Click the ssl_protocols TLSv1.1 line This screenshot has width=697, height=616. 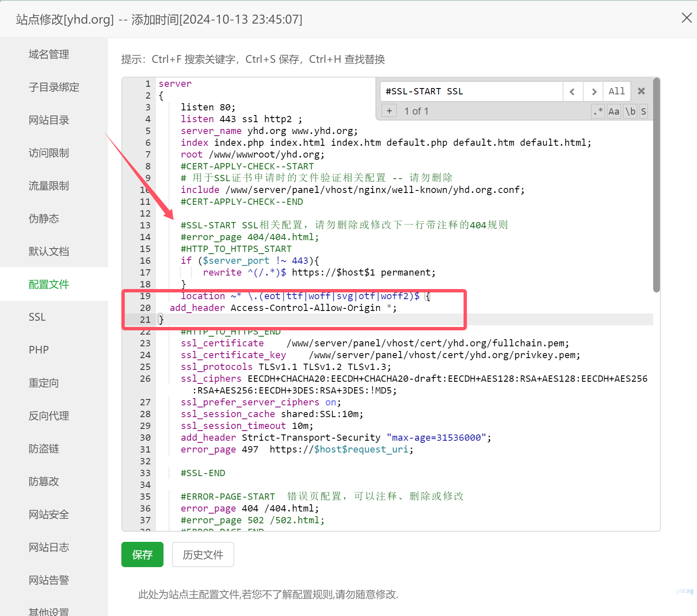point(286,367)
